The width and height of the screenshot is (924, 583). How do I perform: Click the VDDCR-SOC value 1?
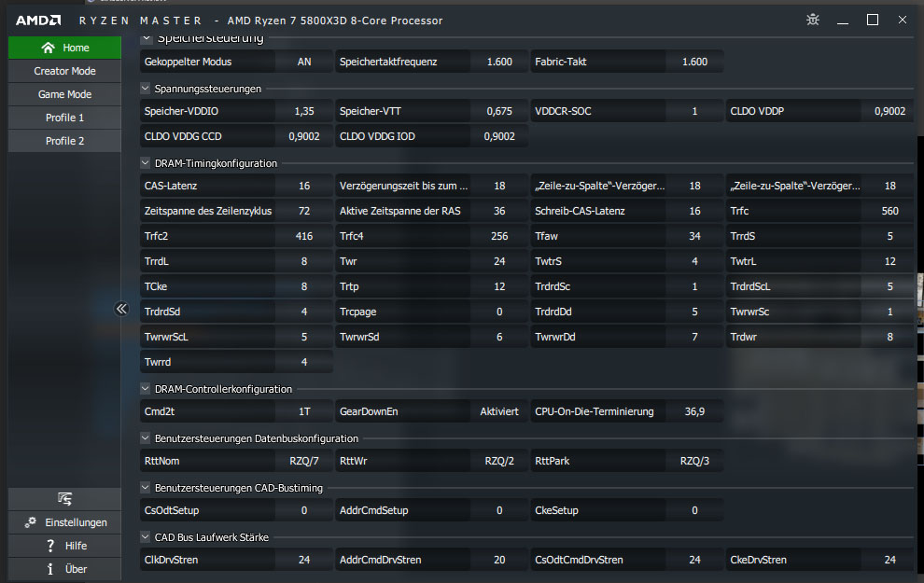[x=694, y=111]
